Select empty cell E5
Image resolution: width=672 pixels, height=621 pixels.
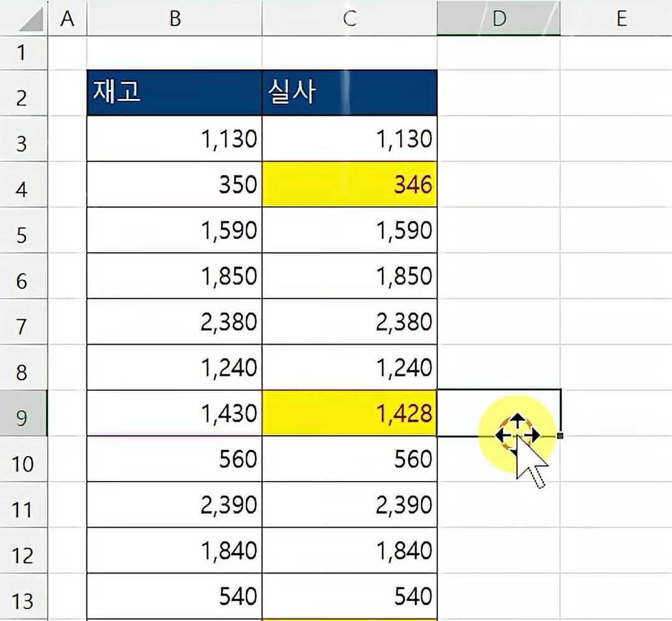click(x=616, y=231)
